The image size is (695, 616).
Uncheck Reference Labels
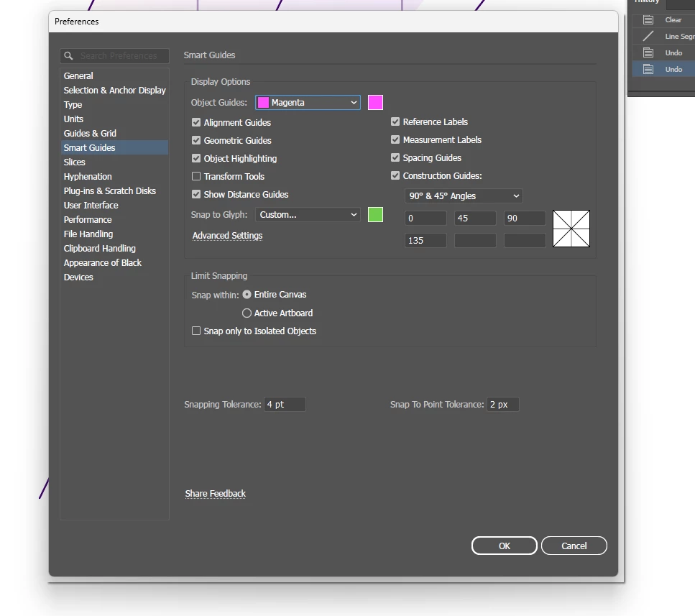(x=395, y=122)
